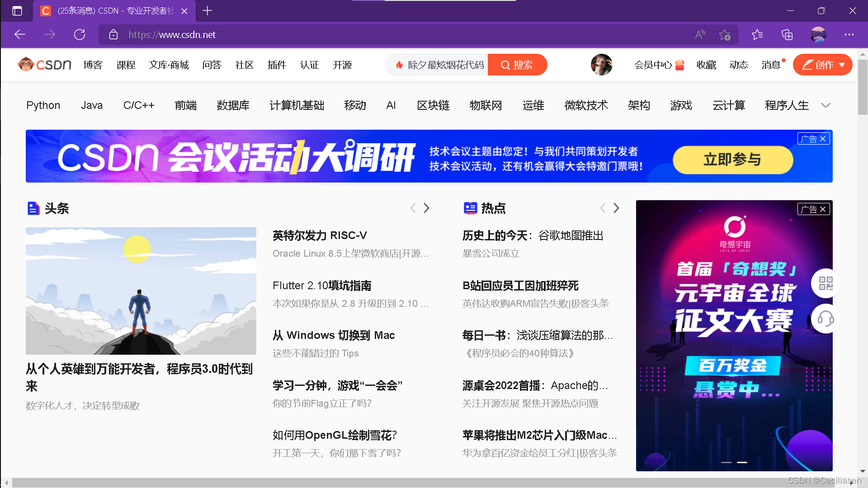This screenshot has height=488, width=868.
Task: Click the browser forward arrow
Action: pos(50,34)
